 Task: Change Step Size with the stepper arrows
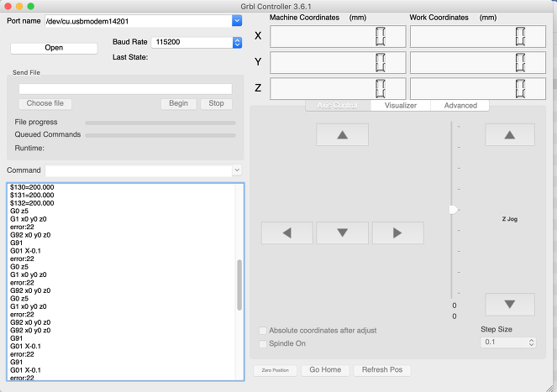pos(532,342)
